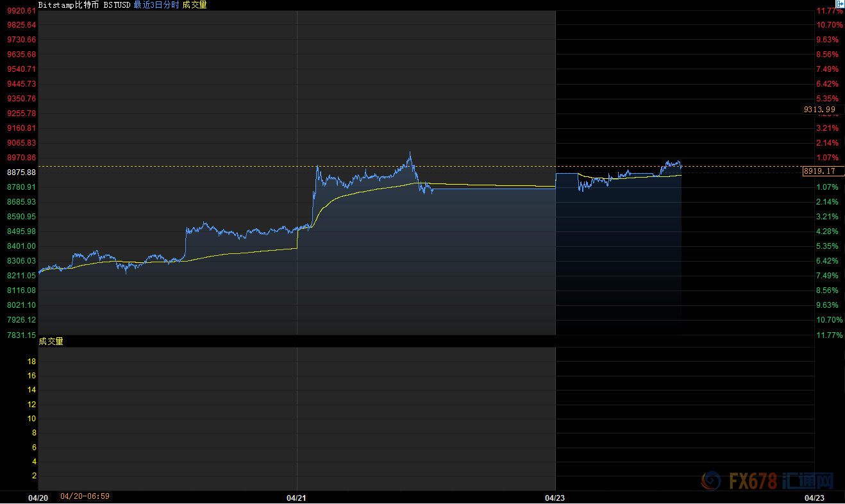Image resolution: width=845 pixels, height=504 pixels.
Task: Click the red 9.63% percentage label
Action: [x=828, y=40]
